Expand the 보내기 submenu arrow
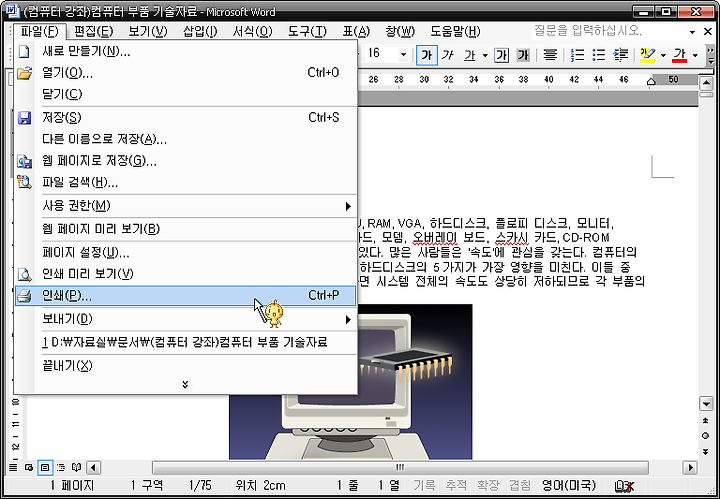Viewport: 720px width, 499px height. pyautogui.click(x=349, y=320)
